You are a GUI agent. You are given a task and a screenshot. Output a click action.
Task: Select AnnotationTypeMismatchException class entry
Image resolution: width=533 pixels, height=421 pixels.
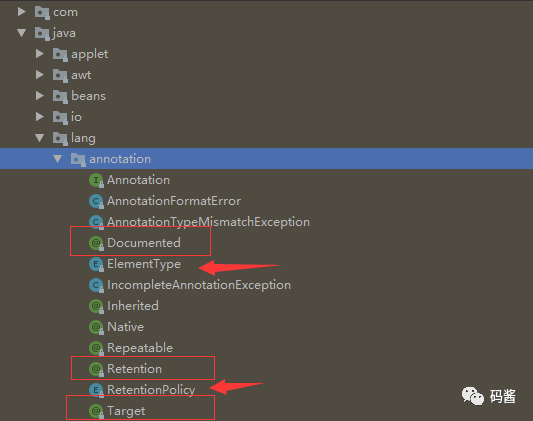click(208, 222)
